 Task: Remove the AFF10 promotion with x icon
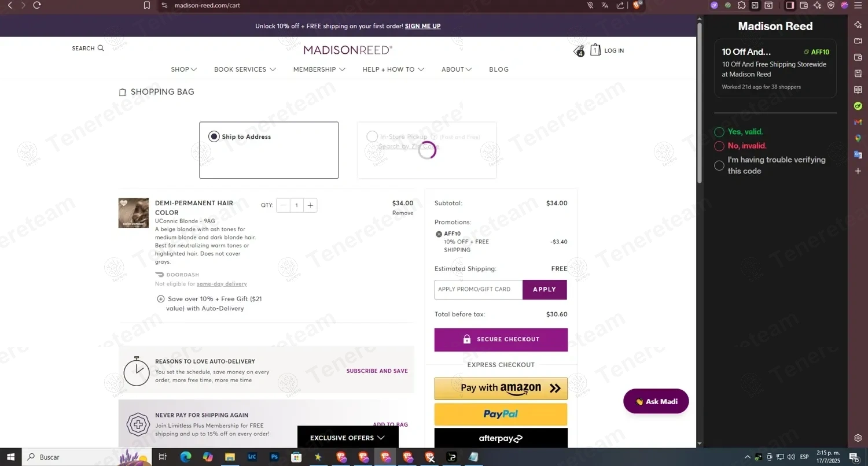[439, 234]
